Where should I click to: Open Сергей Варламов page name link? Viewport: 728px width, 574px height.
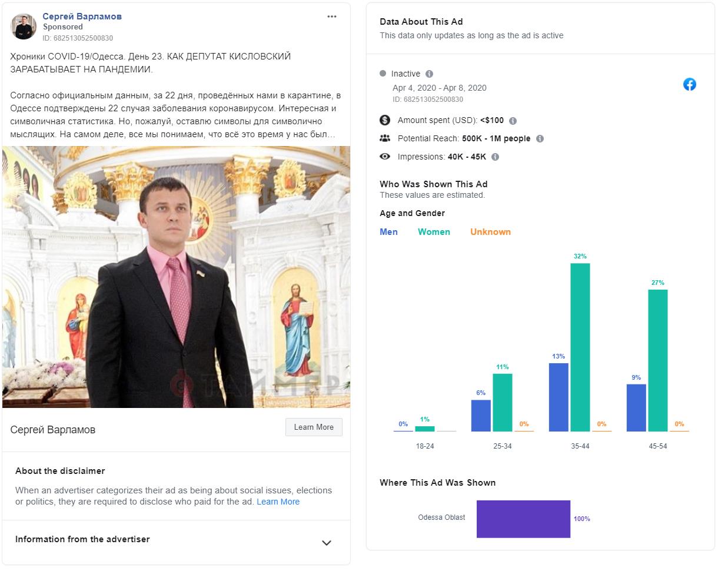[x=82, y=16]
